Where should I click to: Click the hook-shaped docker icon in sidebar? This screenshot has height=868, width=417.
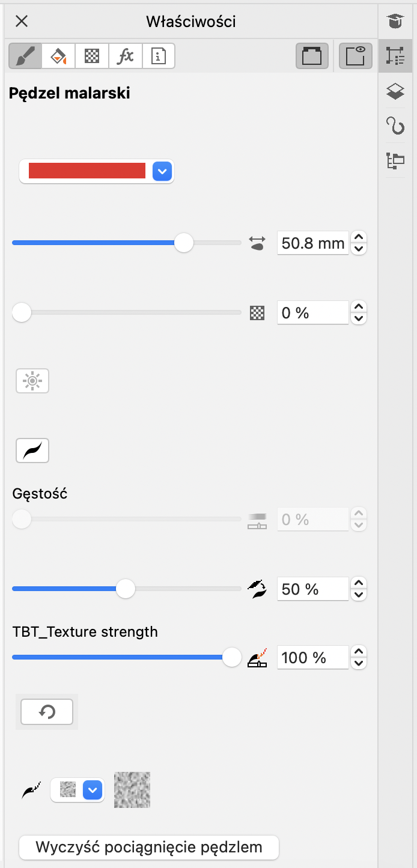click(395, 126)
